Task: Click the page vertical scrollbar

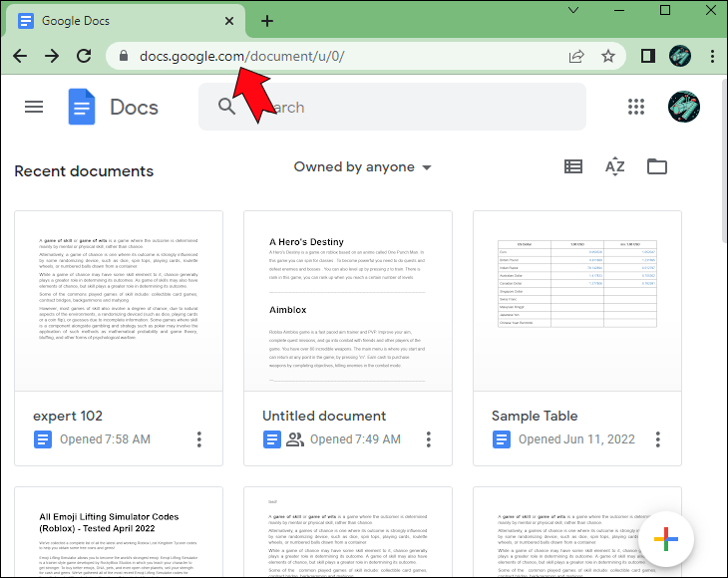Action: click(724, 162)
